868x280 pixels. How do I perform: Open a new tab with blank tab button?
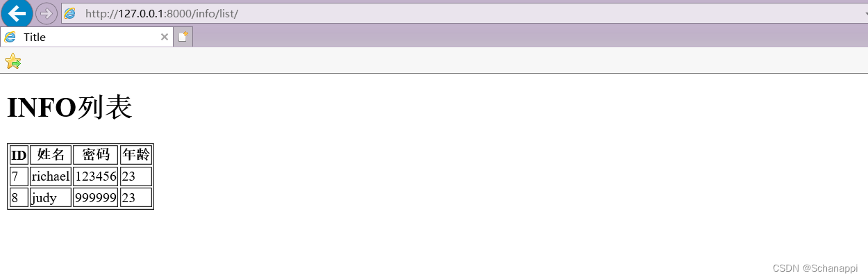pyautogui.click(x=183, y=37)
